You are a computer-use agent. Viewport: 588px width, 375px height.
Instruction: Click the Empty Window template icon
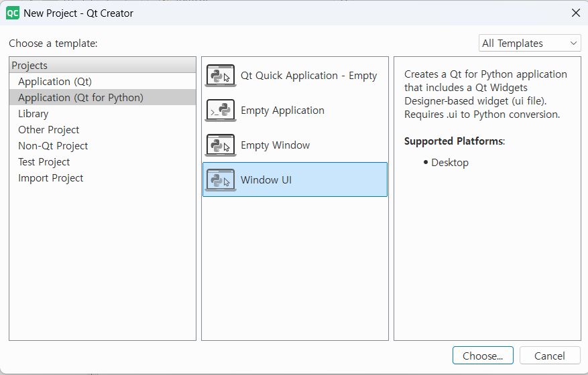(x=221, y=145)
